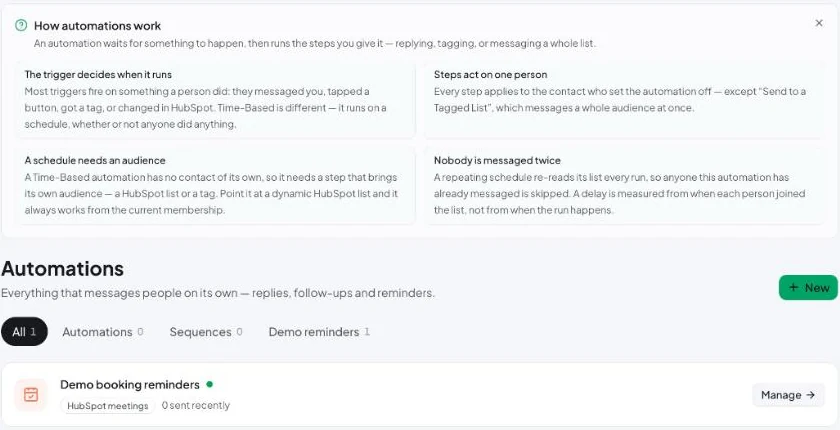Image resolution: width=840 pixels, height=430 pixels.
Task: Select the All tab
Action: (24, 331)
